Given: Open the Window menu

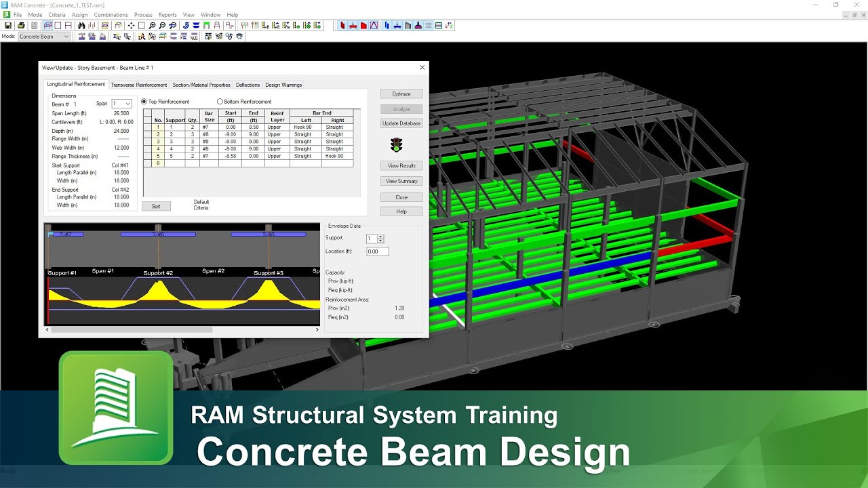Looking at the screenshot, I should coord(211,15).
